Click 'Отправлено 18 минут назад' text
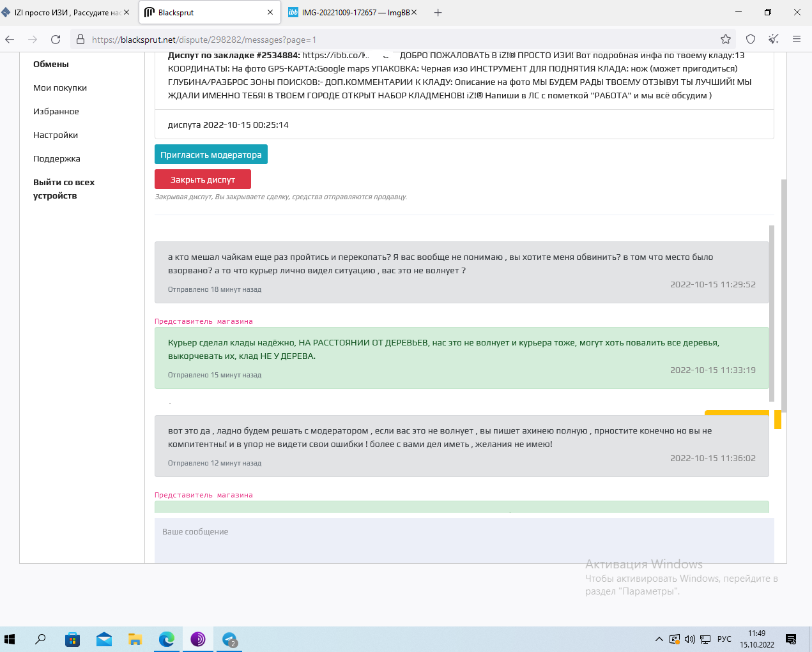The image size is (812, 652). 215,289
